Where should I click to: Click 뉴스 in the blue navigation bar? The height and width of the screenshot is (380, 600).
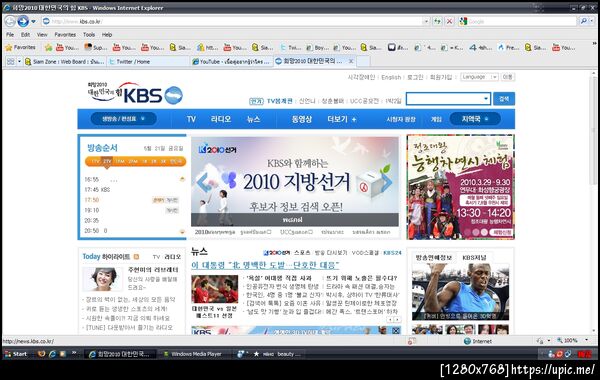point(253,119)
